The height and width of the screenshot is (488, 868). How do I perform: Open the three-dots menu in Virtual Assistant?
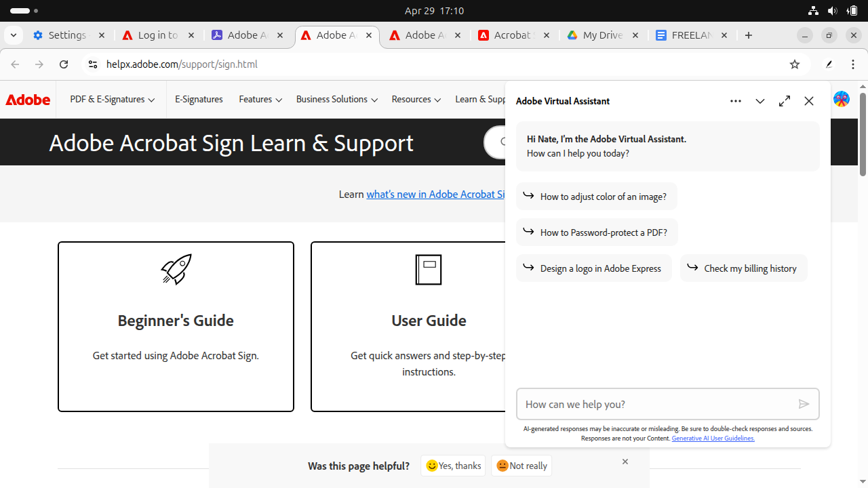736,101
